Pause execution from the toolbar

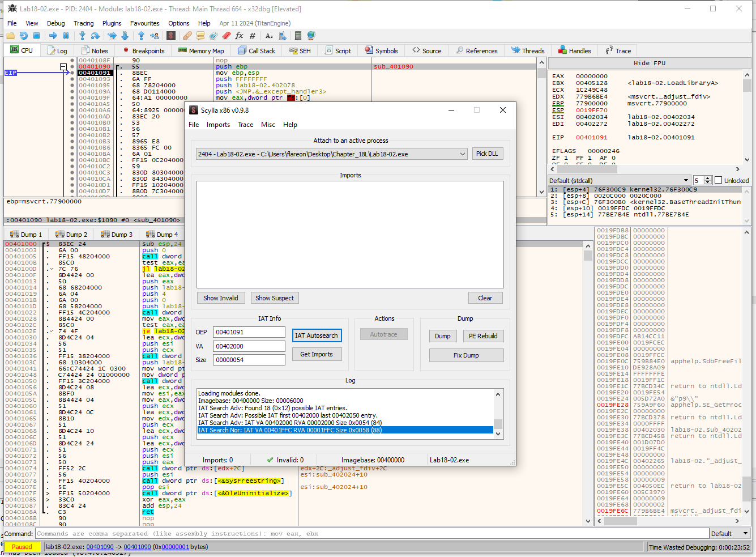click(x=66, y=36)
